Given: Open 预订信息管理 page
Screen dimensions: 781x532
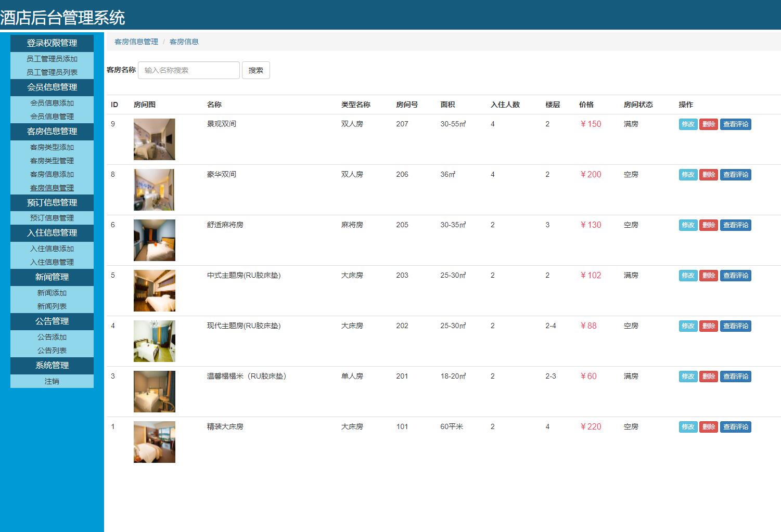Looking at the screenshot, I should click(x=52, y=217).
